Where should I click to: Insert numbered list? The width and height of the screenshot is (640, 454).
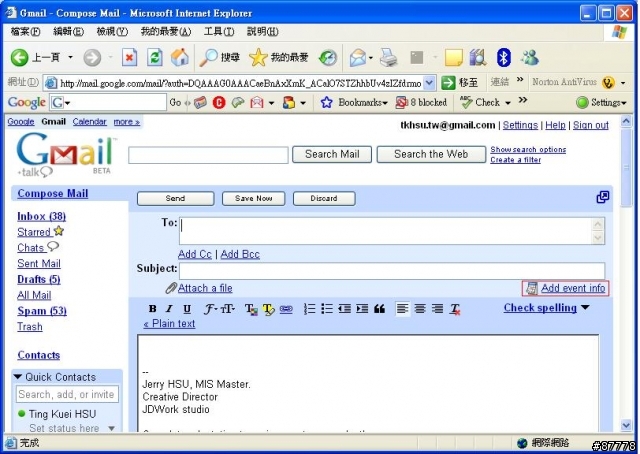coord(309,309)
